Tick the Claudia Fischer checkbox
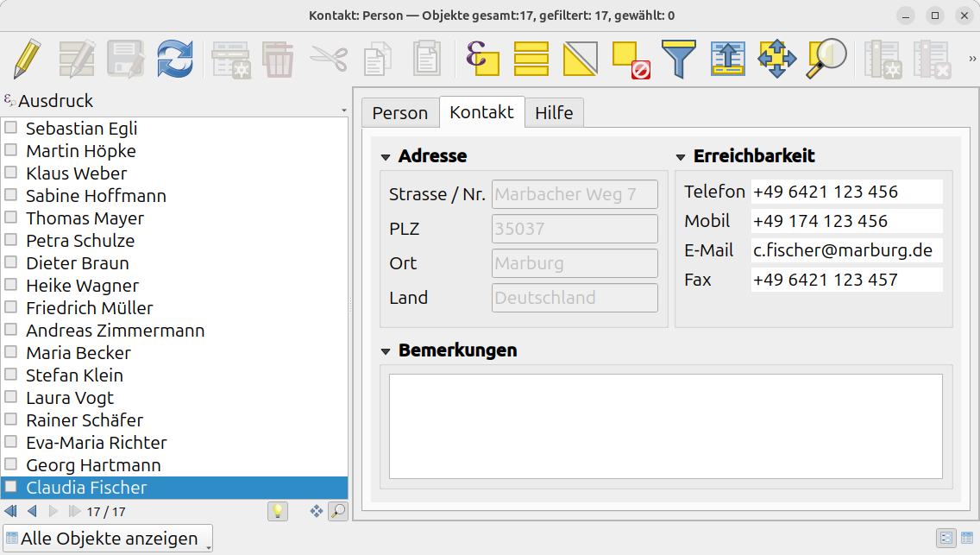The image size is (980, 555). coord(10,487)
